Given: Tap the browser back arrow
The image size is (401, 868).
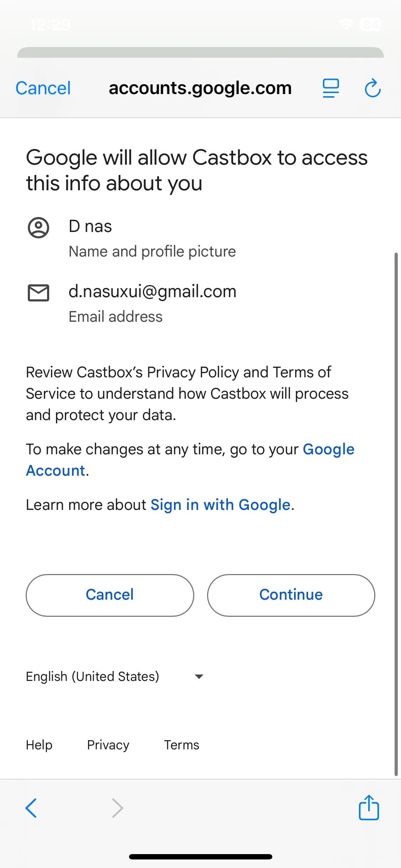Looking at the screenshot, I should pos(31,808).
